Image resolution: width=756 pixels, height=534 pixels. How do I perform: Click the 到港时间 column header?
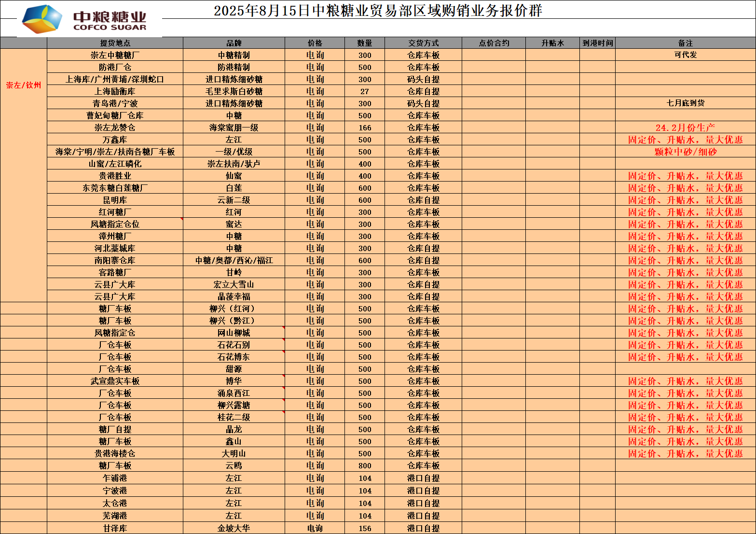tap(597, 43)
